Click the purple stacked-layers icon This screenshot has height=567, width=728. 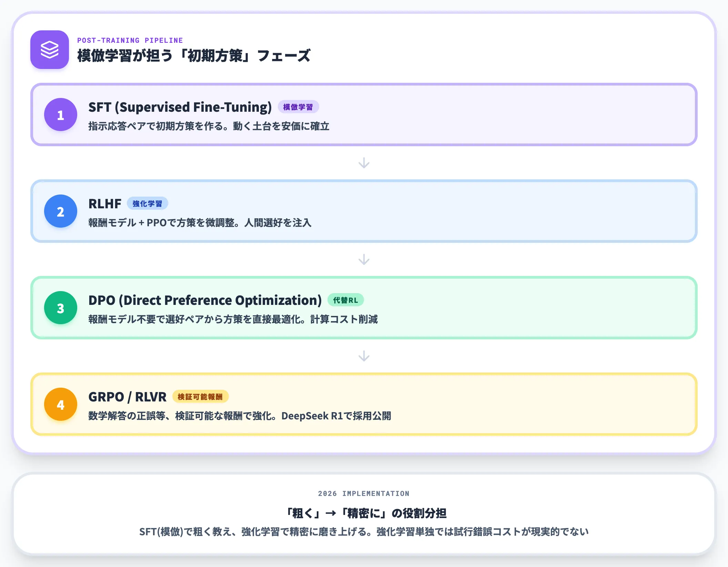[50, 50]
